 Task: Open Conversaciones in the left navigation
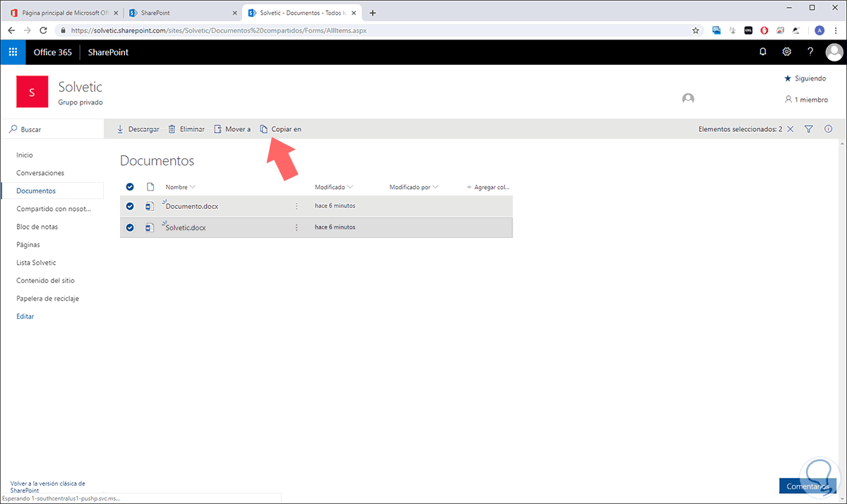[x=40, y=173]
